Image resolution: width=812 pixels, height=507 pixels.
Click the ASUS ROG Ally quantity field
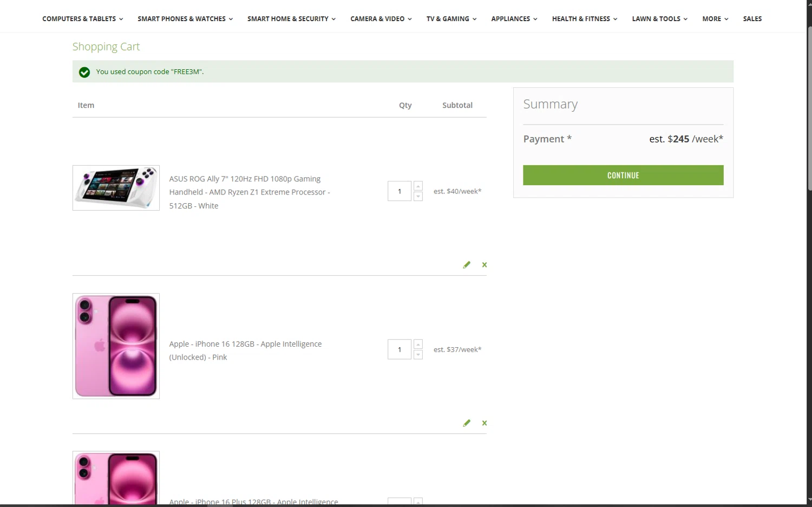coord(400,191)
